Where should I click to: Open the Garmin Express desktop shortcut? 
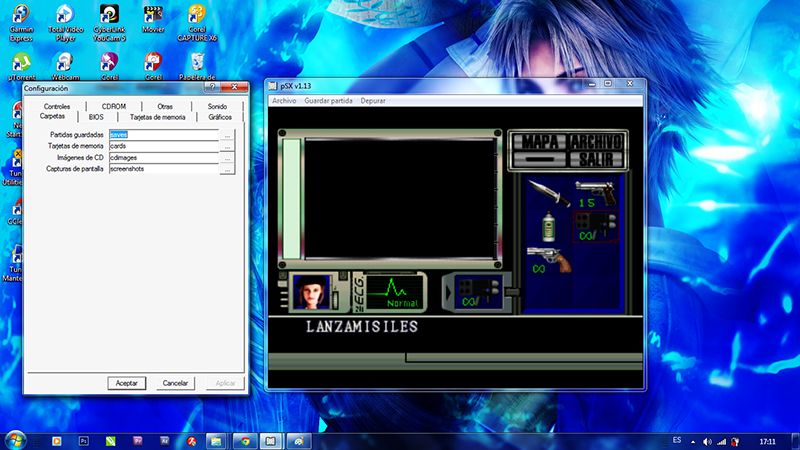tap(21, 22)
